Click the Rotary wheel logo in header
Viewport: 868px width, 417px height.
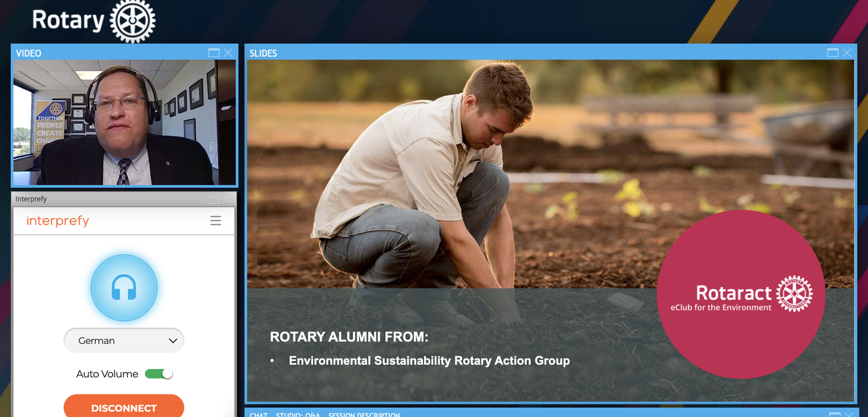(133, 21)
